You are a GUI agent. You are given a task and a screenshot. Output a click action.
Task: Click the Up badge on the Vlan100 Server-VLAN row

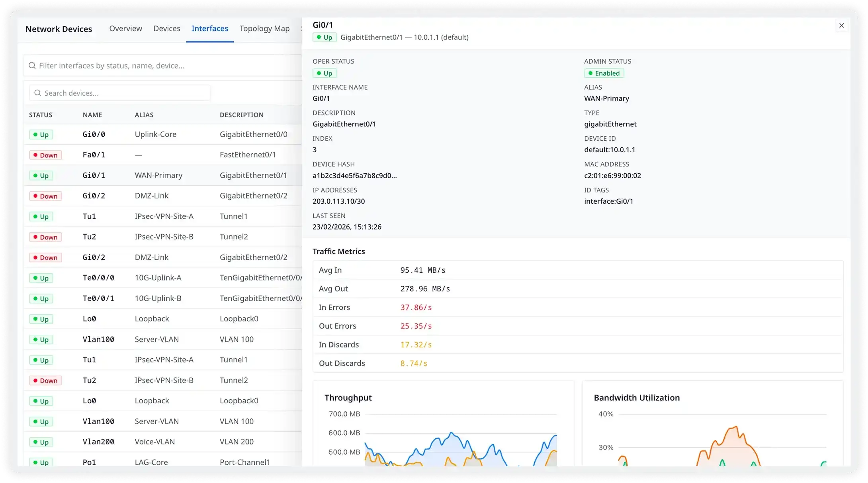pyautogui.click(x=41, y=339)
